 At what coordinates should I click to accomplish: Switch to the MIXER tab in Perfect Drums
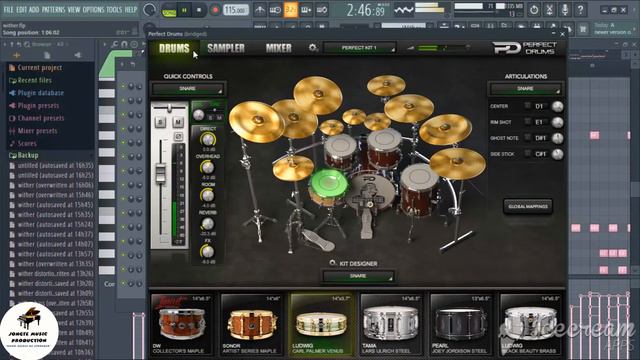pos(279,48)
